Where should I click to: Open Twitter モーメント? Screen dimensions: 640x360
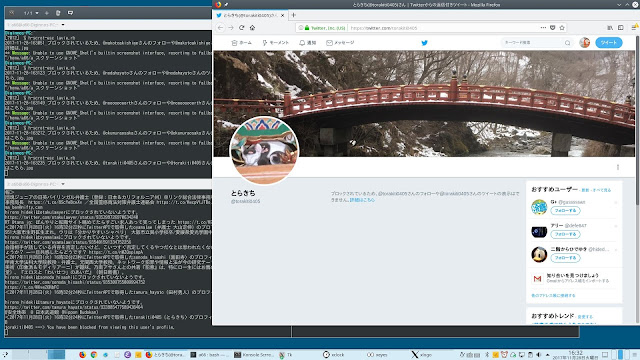pyautogui.click(x=276, y=42)
